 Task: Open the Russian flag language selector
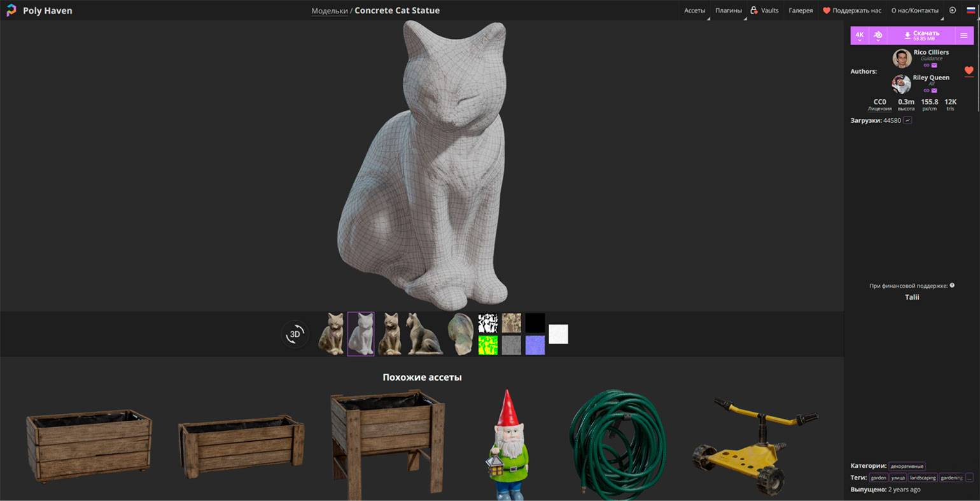(x=970, y=10)
